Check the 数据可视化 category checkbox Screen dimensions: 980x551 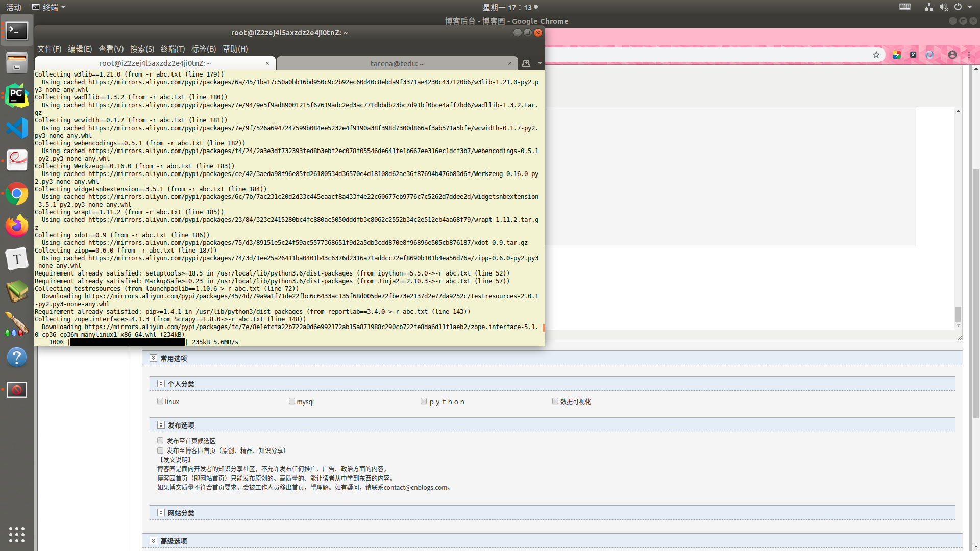[555, 402]
